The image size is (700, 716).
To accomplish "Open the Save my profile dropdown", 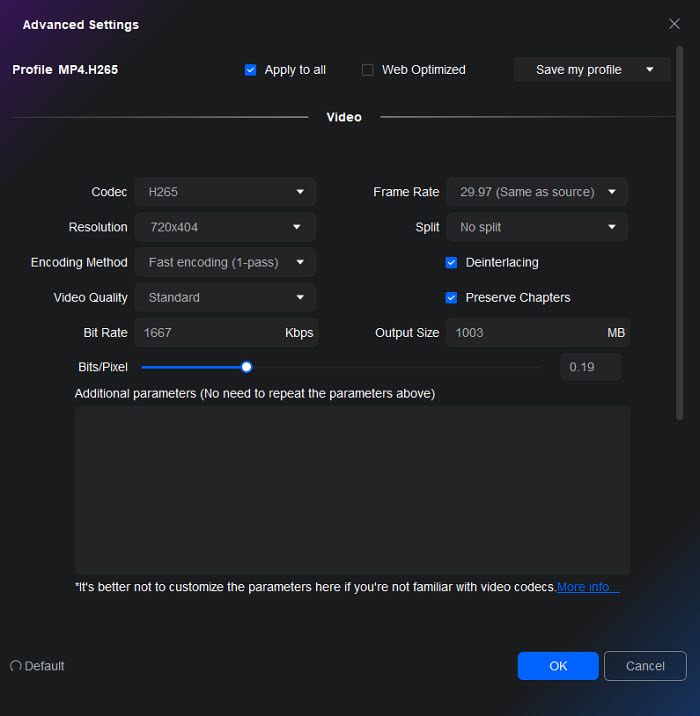I will pyautogui.click(x=592, y=70).
